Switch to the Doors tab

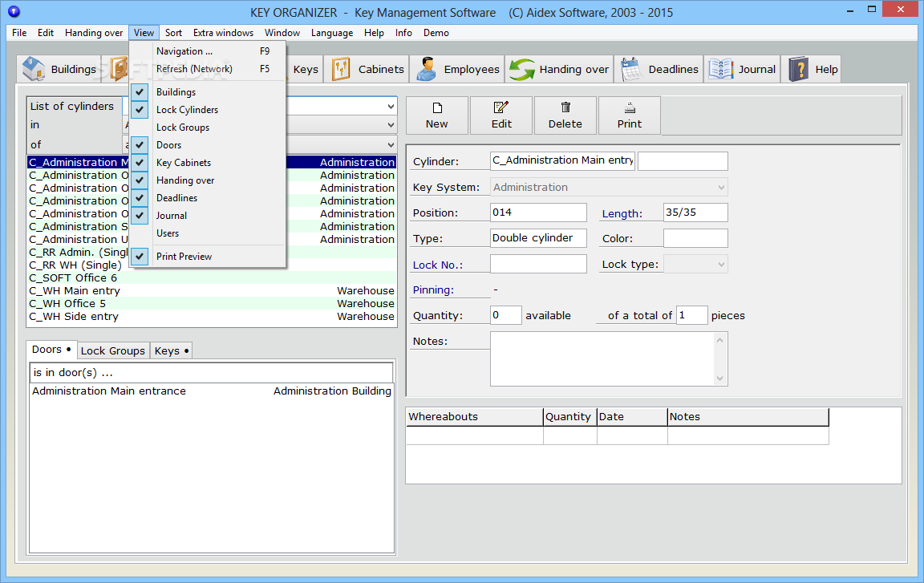point(52,350)
